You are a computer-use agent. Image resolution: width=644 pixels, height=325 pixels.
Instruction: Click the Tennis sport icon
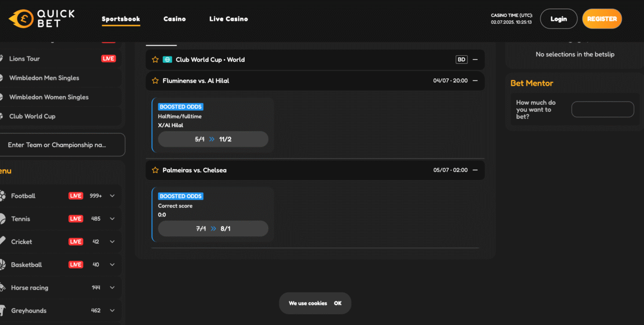click(x=2, y=219)
